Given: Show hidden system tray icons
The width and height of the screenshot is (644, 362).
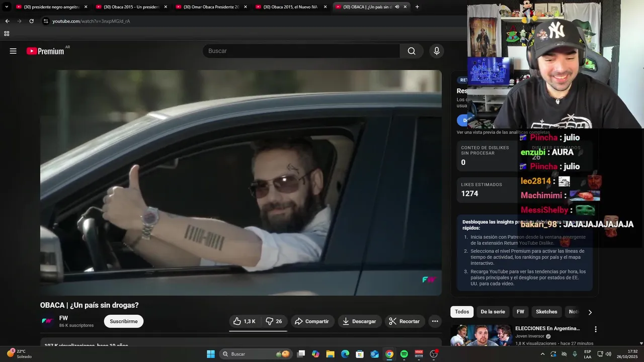Looking at the screenshot, I should pos(542,354).
